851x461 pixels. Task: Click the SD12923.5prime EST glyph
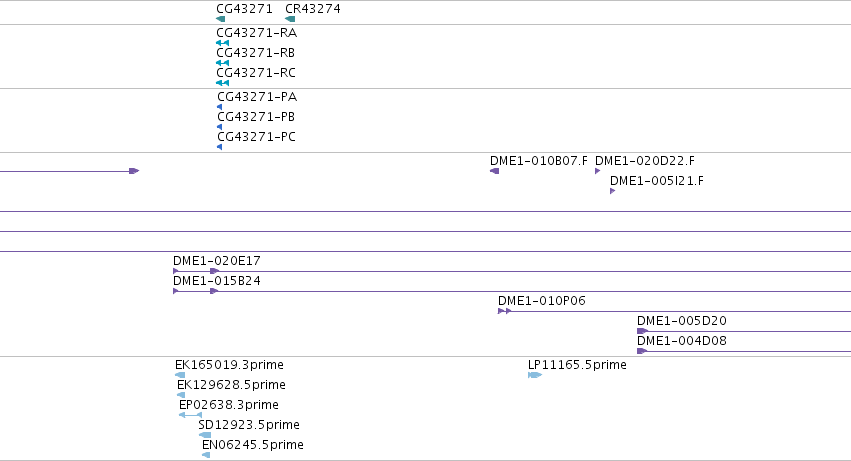(x=205, y=435)
